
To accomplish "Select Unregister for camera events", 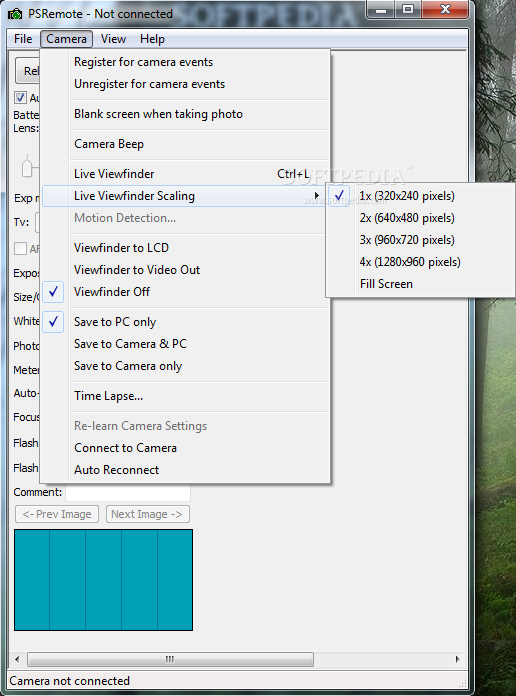I will (x=186, y=84).
